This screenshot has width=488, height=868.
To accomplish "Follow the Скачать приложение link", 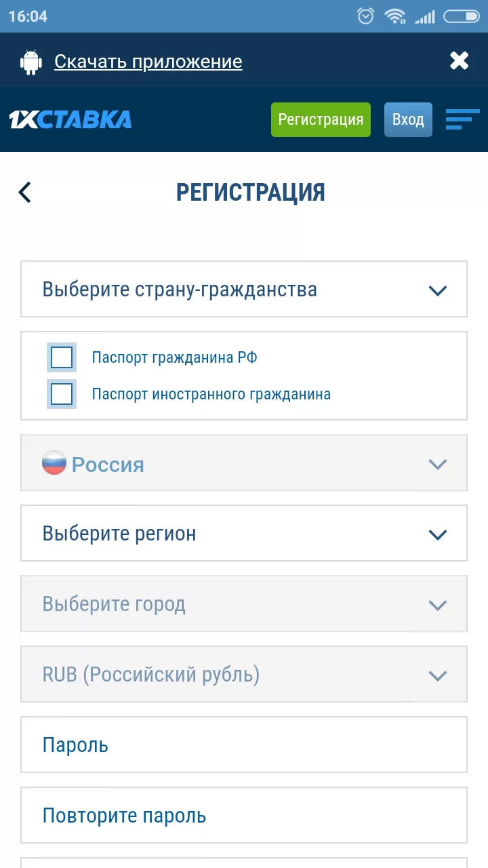I will [148, 60].
